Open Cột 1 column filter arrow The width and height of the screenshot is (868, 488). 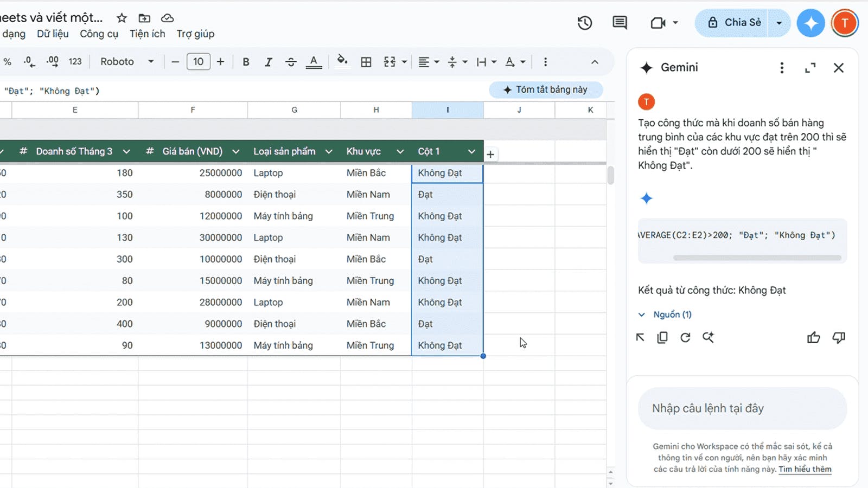(471, 152)
